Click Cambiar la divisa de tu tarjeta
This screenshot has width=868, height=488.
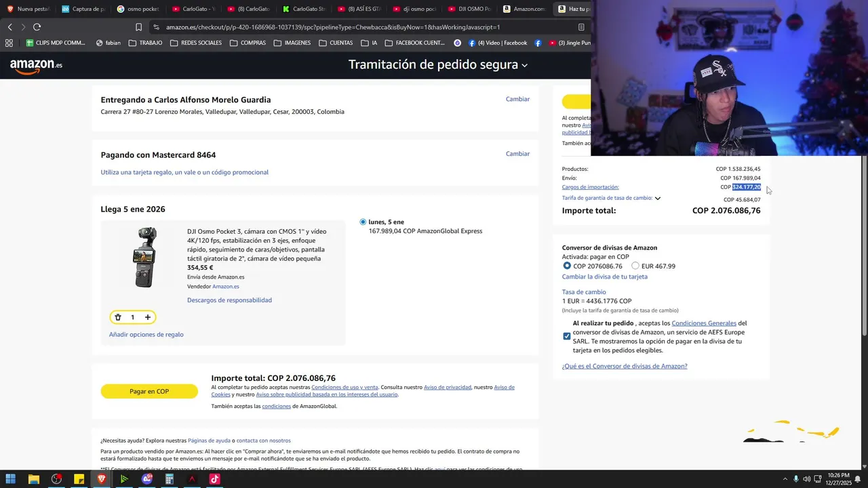(605, 277)
